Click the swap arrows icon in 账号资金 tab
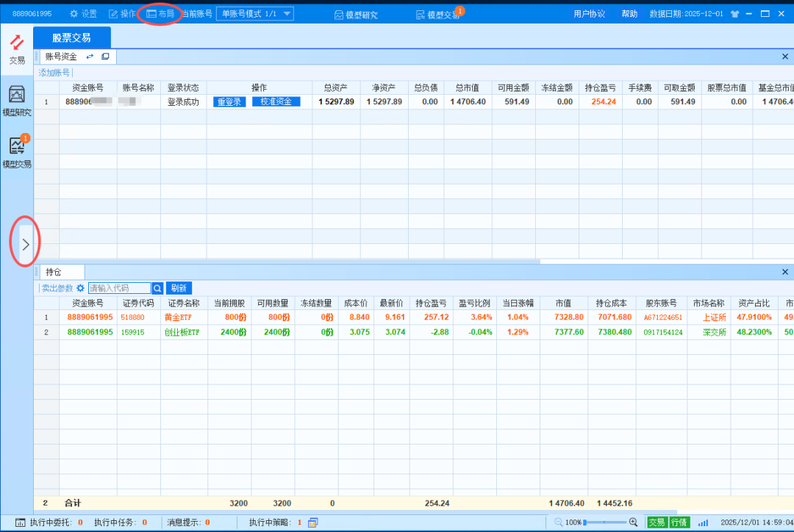Viewport: 794px width, 532px height. [x=90, y=57]
